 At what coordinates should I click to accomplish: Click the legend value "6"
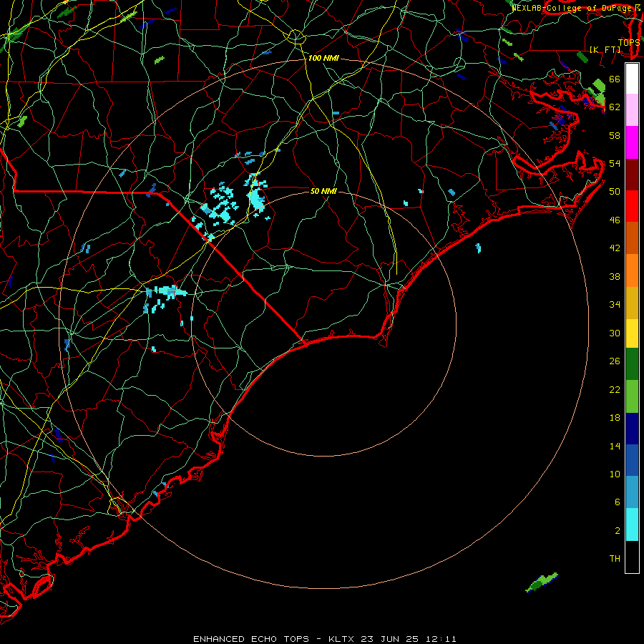[x=617, y=502]
